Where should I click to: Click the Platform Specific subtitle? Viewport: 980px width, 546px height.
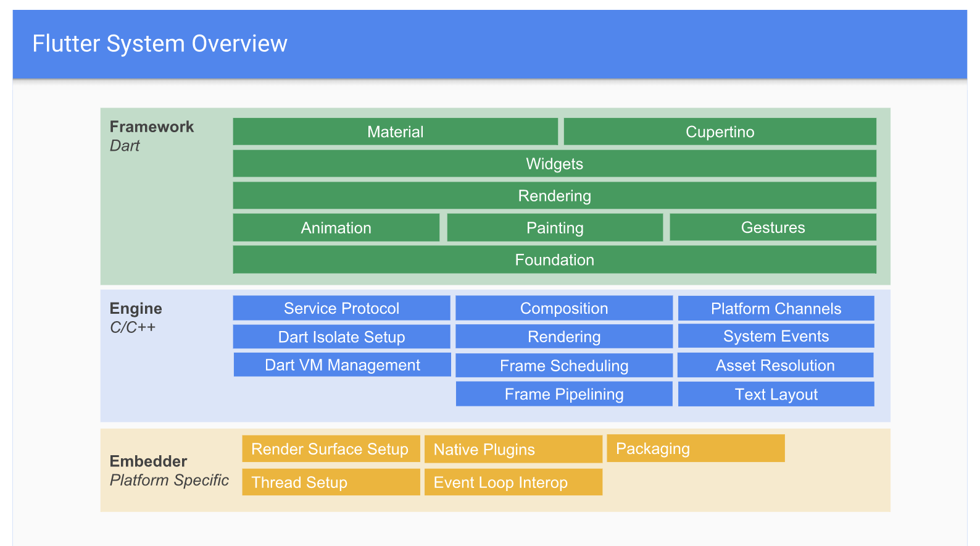click(169, 481)
